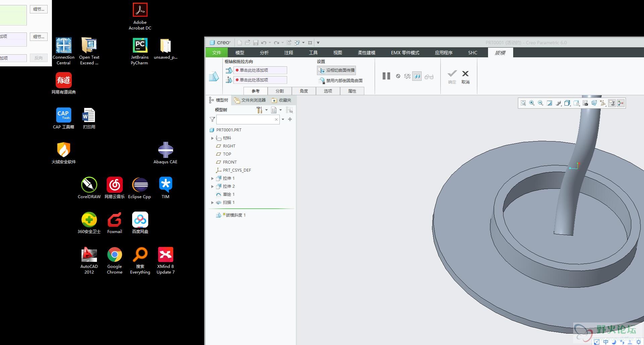Click the draft hinge collector field

(260, 70)
